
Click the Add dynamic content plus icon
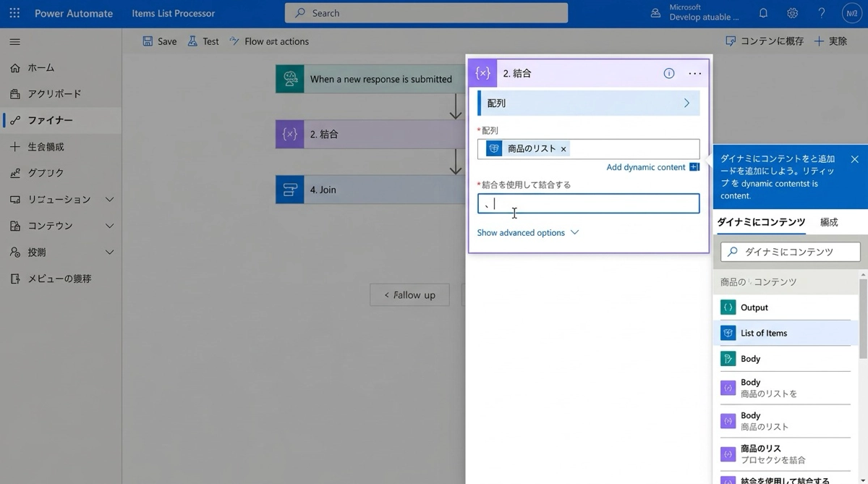tap(694, 167)
